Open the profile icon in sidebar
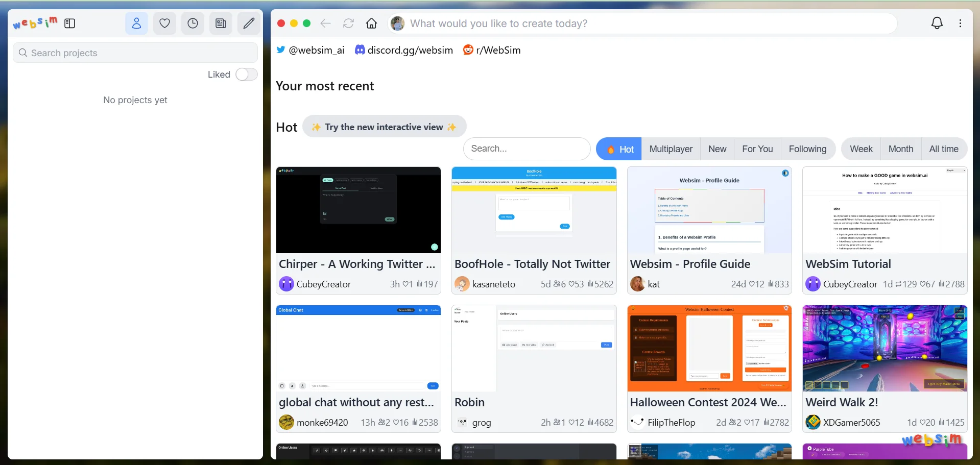This screenshot has height=465, width=980. 136,23
